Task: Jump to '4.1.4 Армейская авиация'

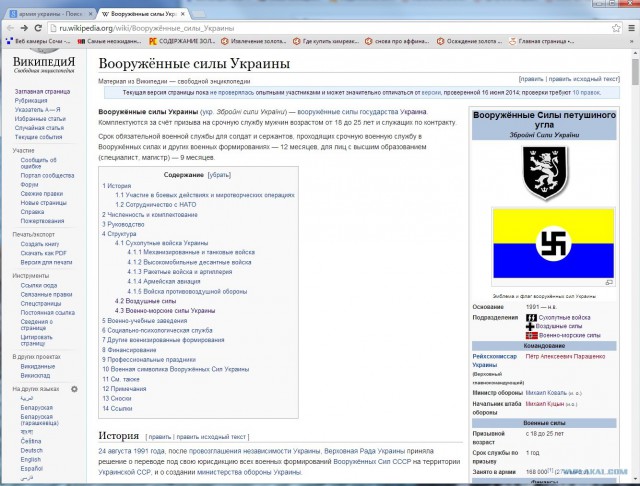Action: [x=164, y=281]
